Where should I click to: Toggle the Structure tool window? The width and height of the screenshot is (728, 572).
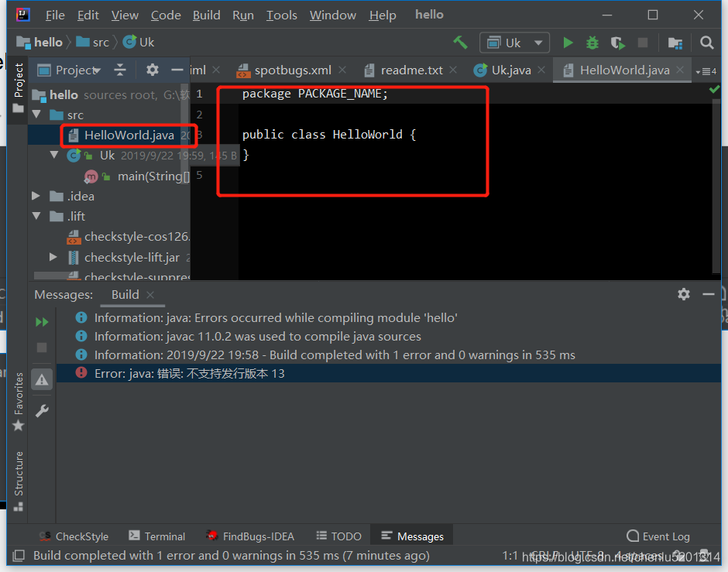click(17, 474)
